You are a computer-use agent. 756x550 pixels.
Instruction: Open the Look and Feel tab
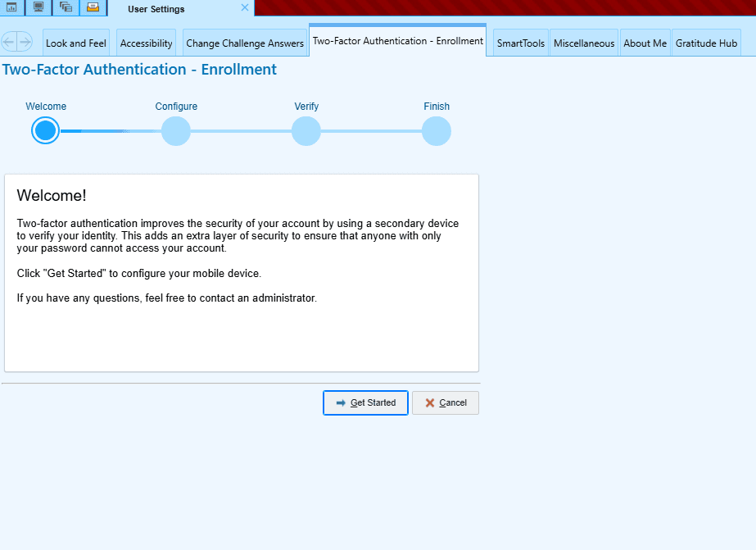pos(76,43)
